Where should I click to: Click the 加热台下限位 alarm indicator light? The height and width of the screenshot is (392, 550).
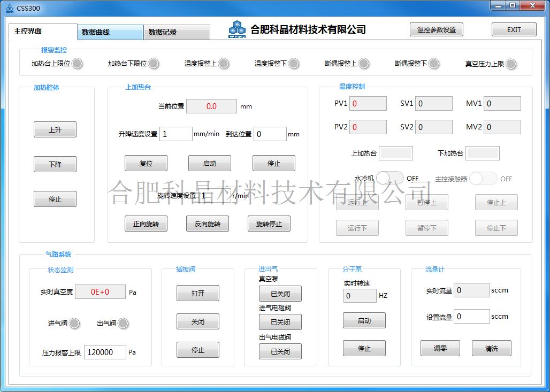(x=154, y=64)
